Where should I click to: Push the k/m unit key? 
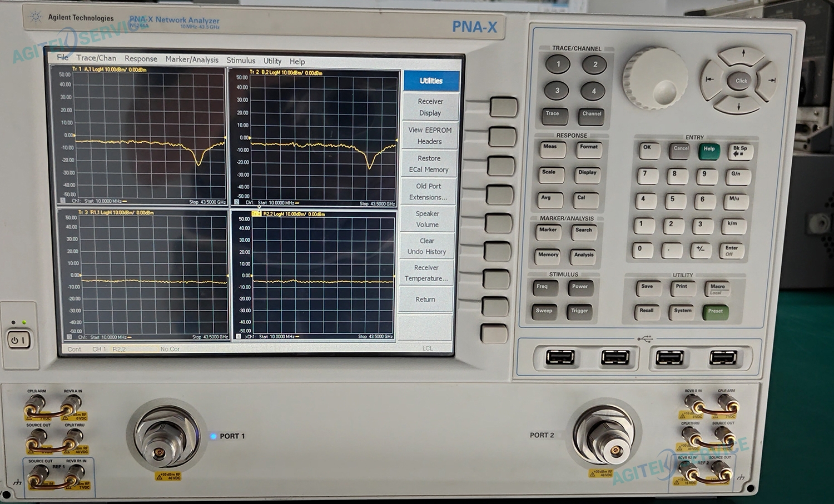click(734, 226)
